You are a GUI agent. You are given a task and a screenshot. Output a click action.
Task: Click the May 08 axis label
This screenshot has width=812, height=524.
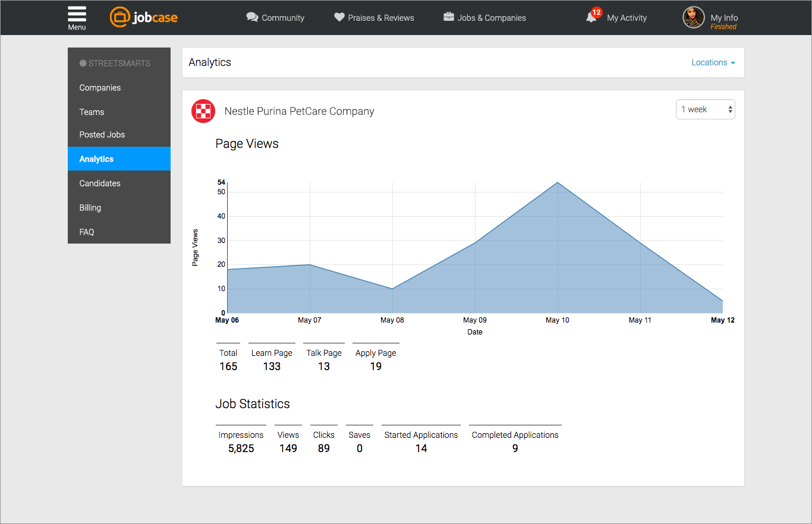click(x=392, y=320)
